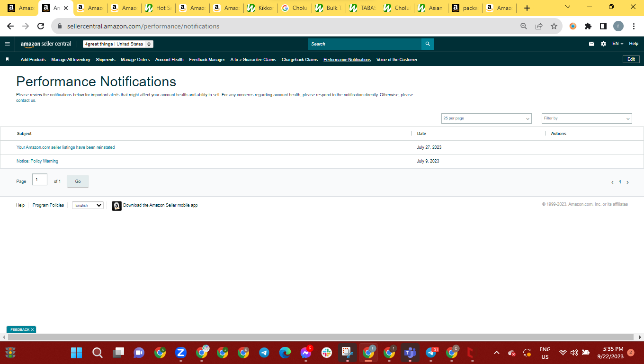The width and height of the screenshot is (644, 364).
Task: Open the '25 per page' dropdown
Action: coord(486,118)
